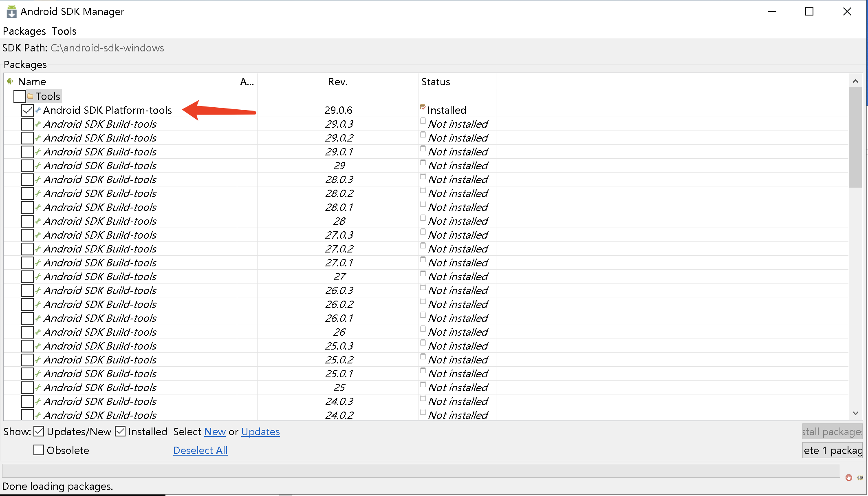Click the Updates selection link
The image size is (868, 496).
point(260,432)
